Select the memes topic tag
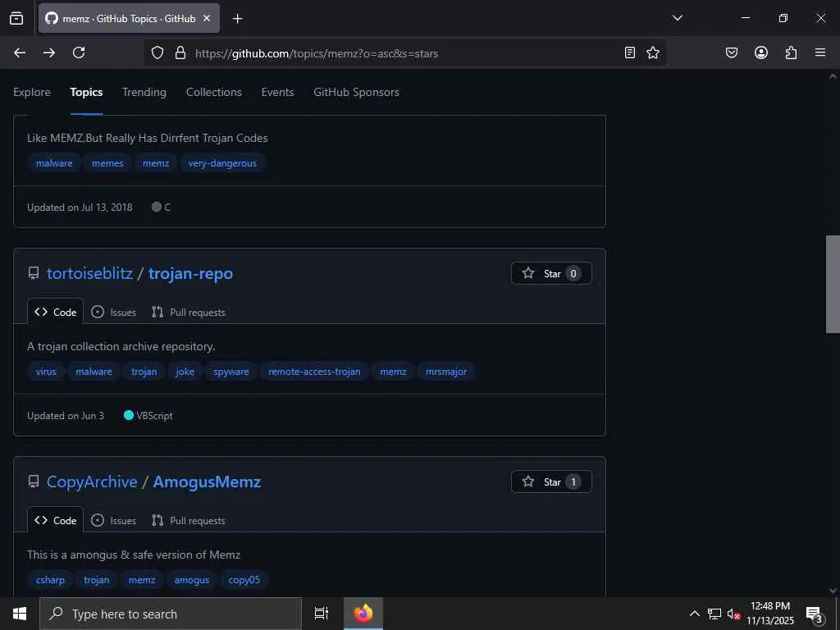Image resolution: width=840 pixels, height=630 pixels. (x=107, y=163)
